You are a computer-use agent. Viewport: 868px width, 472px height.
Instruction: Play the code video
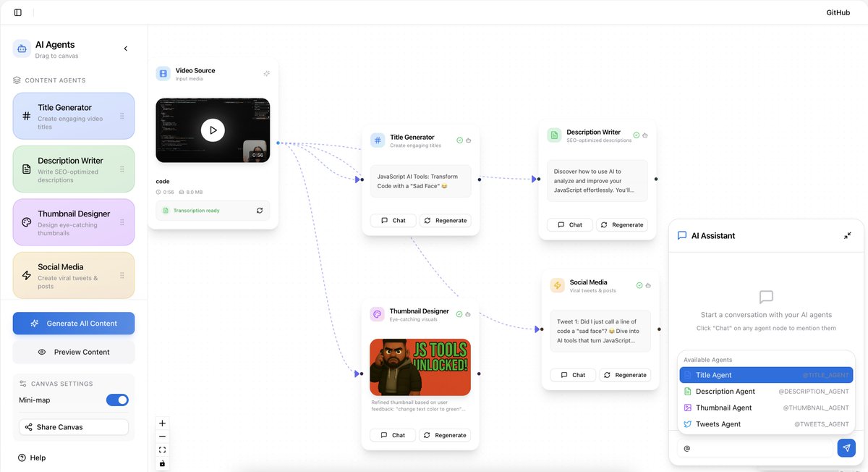coord(213,130)
